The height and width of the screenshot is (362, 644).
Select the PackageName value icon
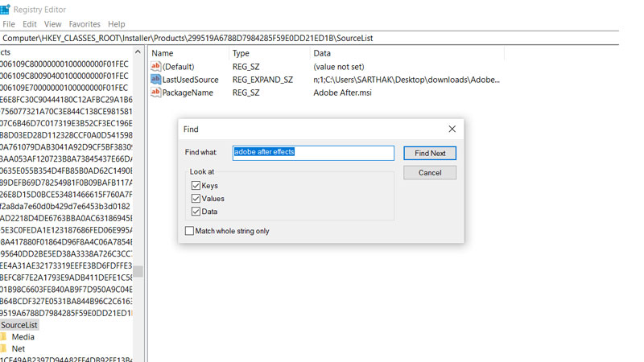tap(155, 93)
